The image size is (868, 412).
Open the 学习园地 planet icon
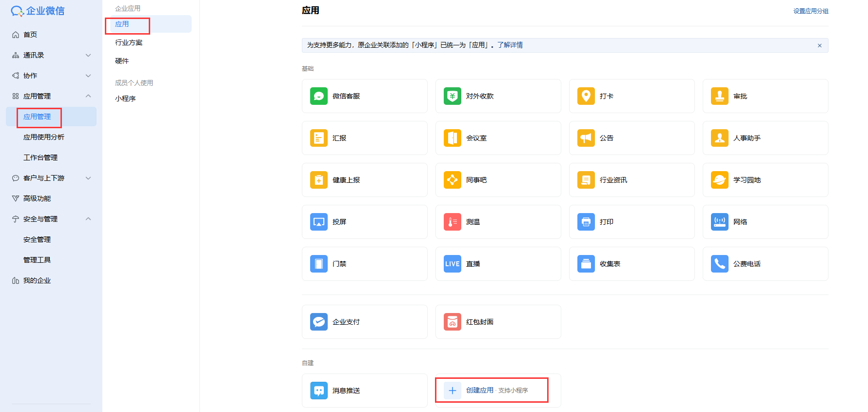tap(720, 180)
